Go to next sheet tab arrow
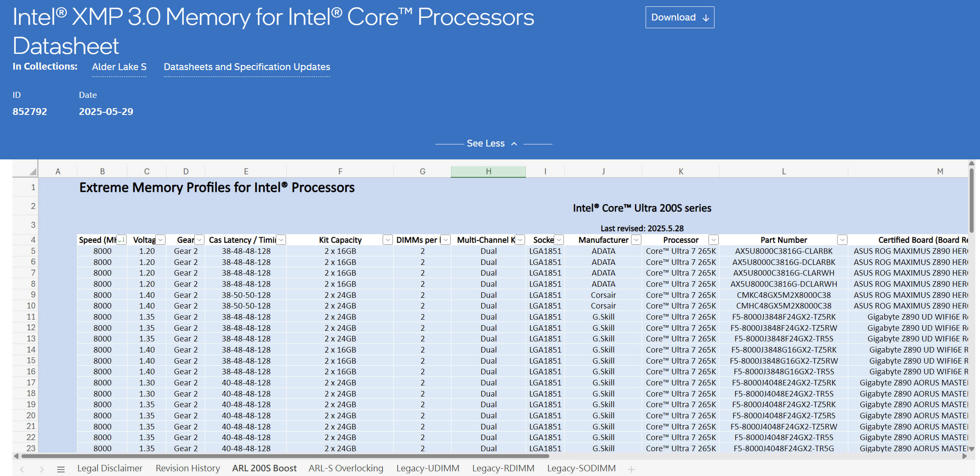 (x=41, y=469)
